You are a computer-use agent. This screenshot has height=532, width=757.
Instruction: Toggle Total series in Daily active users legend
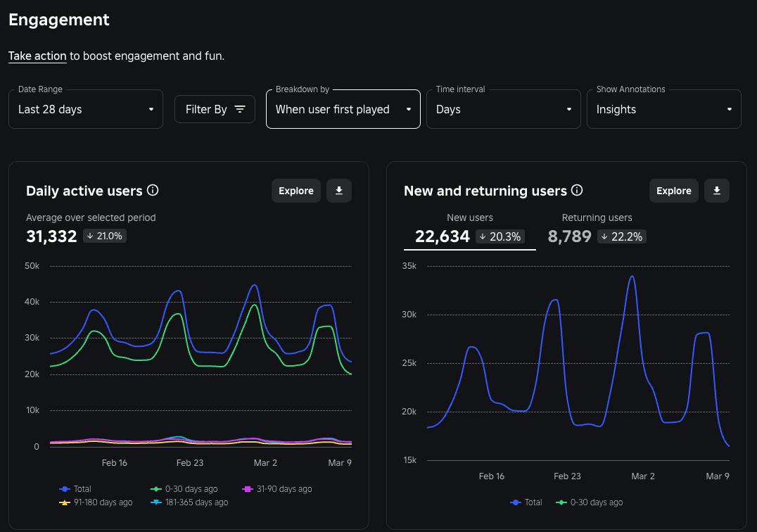(x=75, y=489)
